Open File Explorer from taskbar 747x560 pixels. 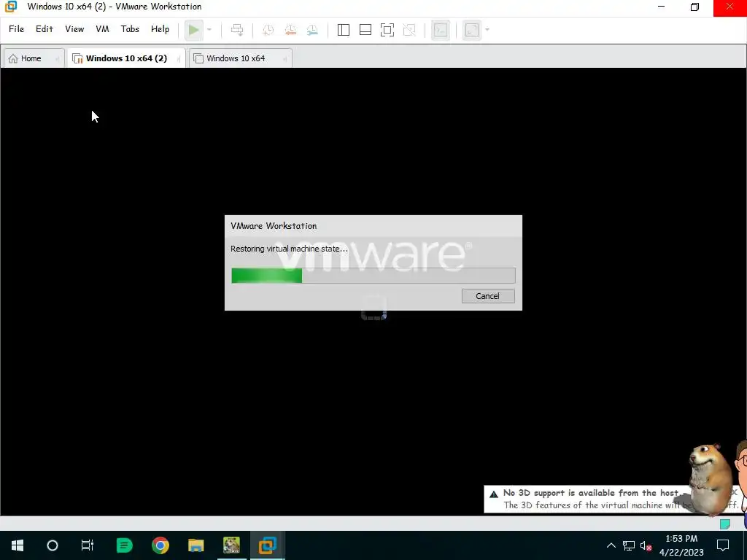[x=196, y=545]
